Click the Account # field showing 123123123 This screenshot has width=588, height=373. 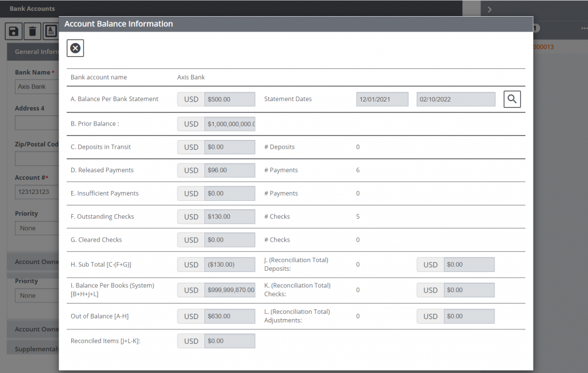(x=37, y=192)
